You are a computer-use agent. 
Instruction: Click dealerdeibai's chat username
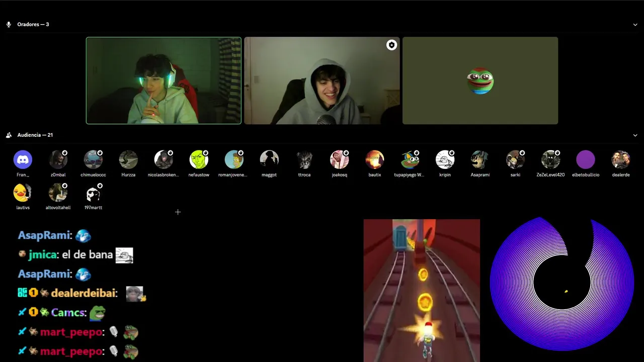[83, 293]
